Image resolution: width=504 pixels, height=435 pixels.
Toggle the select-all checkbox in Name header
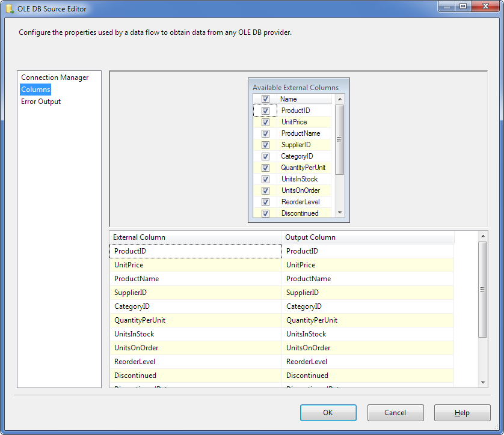[265, 99]
